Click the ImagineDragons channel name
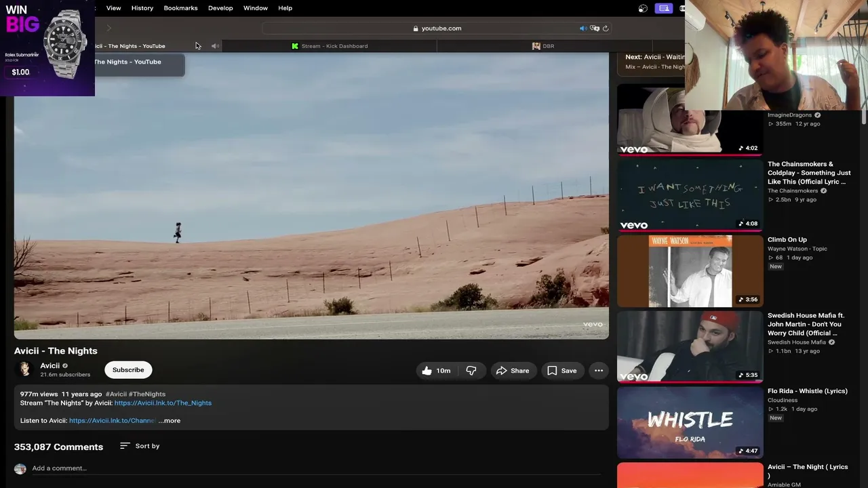868x488 pixels. 789,115
